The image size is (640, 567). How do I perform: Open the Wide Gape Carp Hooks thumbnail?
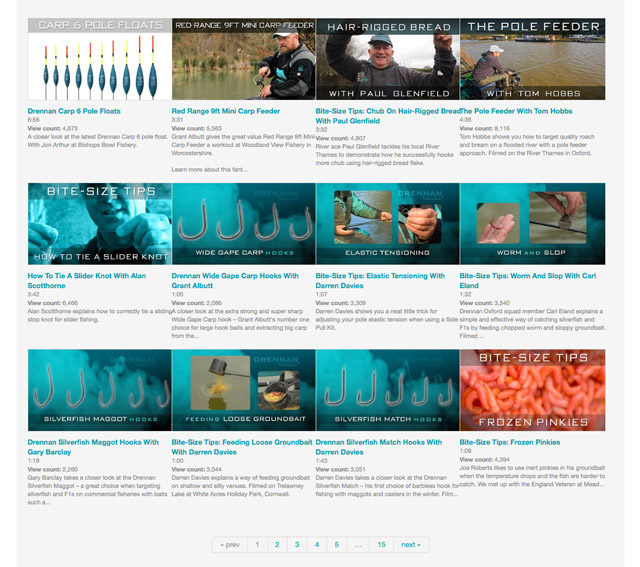click(244, 224)
